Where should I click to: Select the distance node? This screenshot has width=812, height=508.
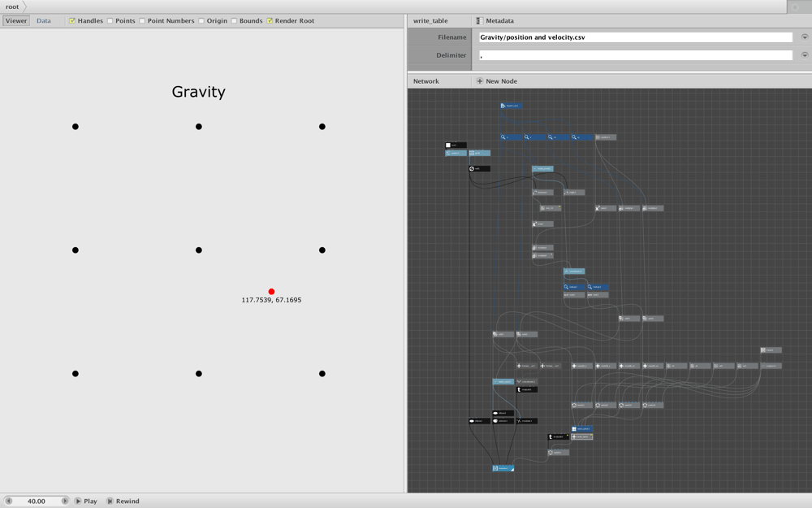tap(542, 193)
